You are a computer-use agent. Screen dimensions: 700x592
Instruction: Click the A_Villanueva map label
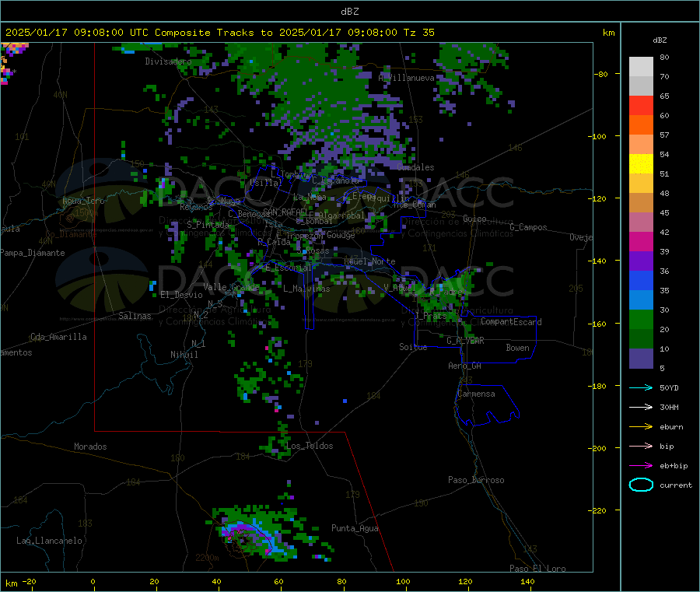(x=406, y=78)
